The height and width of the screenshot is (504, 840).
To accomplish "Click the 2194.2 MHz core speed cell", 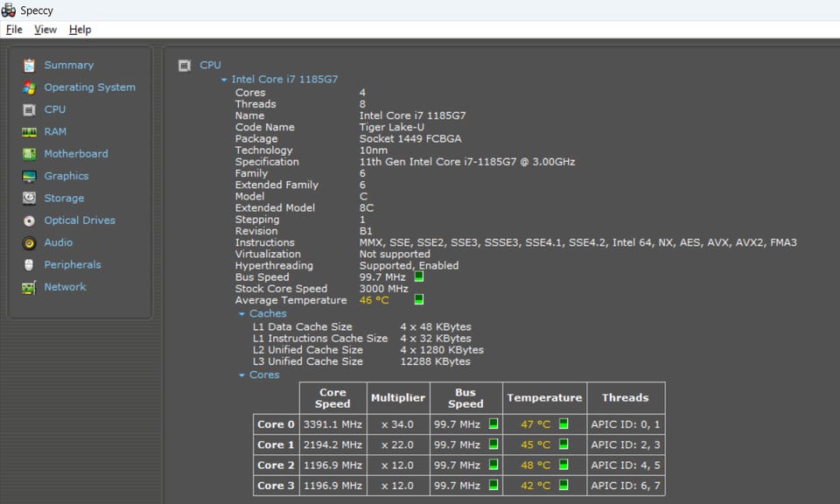I will (332, 444).
